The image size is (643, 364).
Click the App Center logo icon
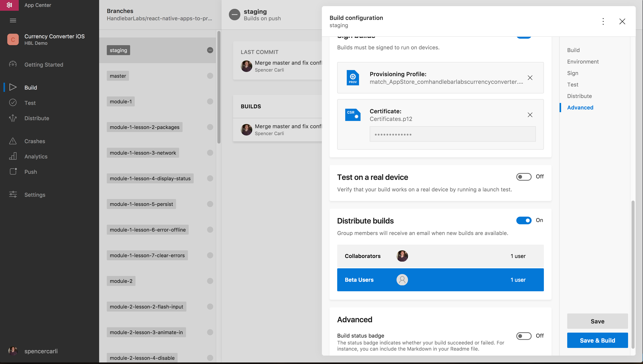(9, 5)
